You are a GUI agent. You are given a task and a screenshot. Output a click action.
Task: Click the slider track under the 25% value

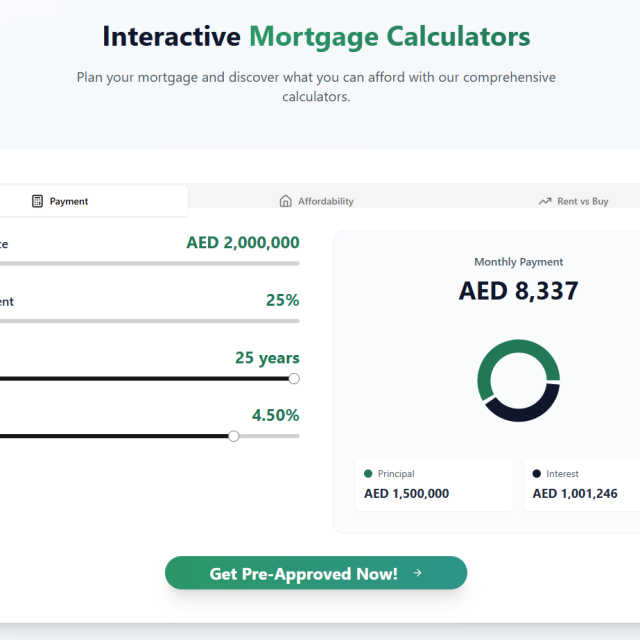coord(150,321)
